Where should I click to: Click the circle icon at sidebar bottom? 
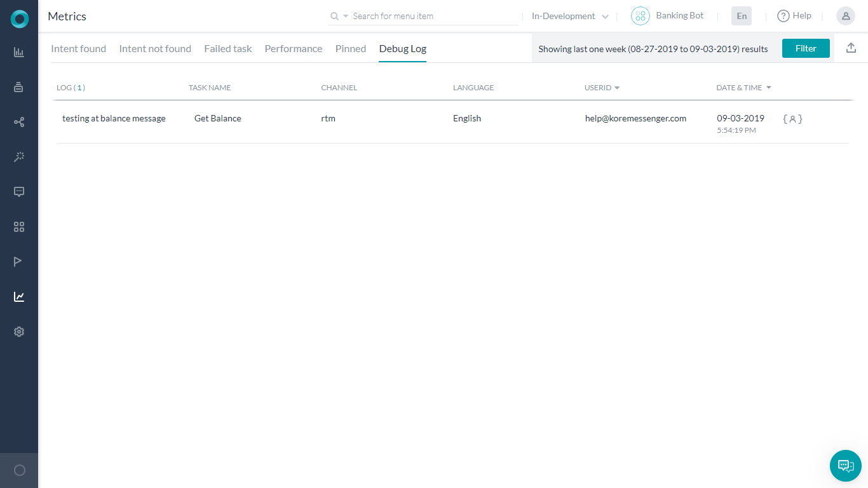(x=19, y=470)
